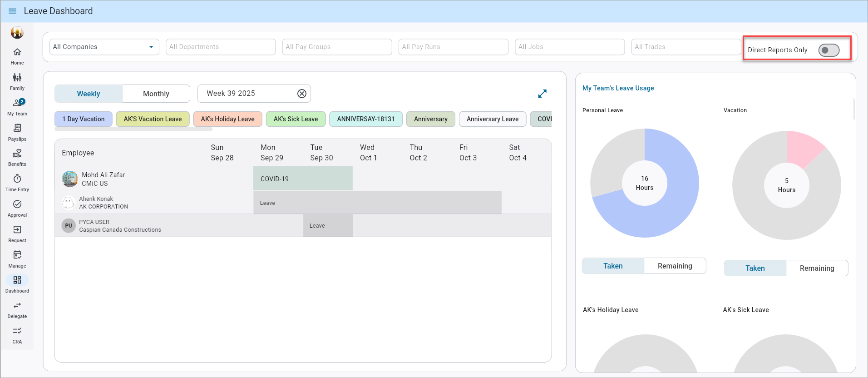Switch to the Weekly view tab
The height and width of the screenshot is (378, 868).
click(89, 94)
